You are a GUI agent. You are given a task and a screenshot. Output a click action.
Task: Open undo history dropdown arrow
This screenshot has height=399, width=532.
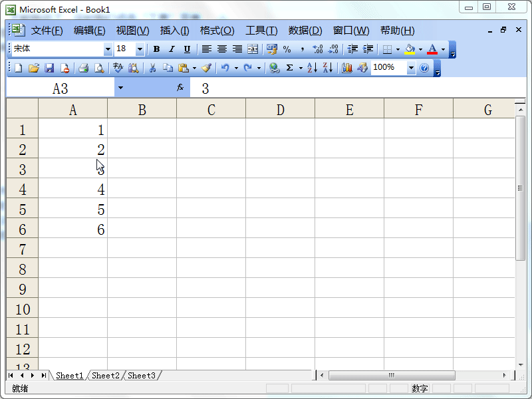pos(236,68)
